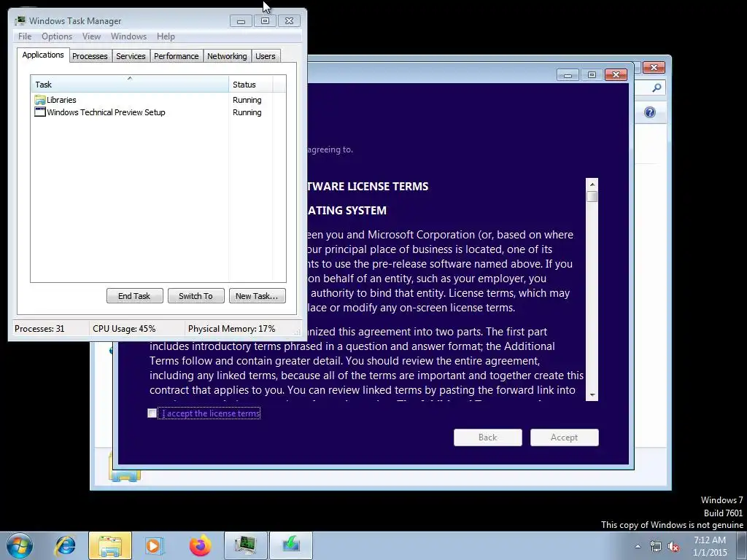747x560 pixels.
Task: Click Show desktop strip right of clock
Action: coord(742,545)
